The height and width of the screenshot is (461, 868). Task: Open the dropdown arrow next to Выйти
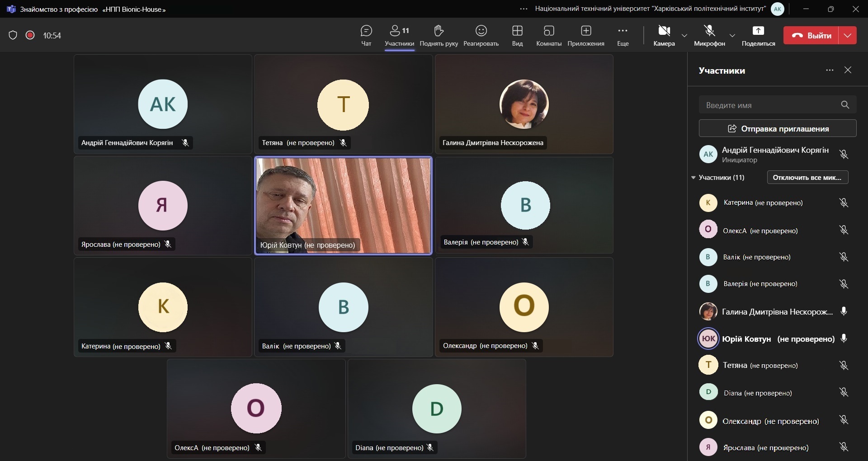coord(848,35)
